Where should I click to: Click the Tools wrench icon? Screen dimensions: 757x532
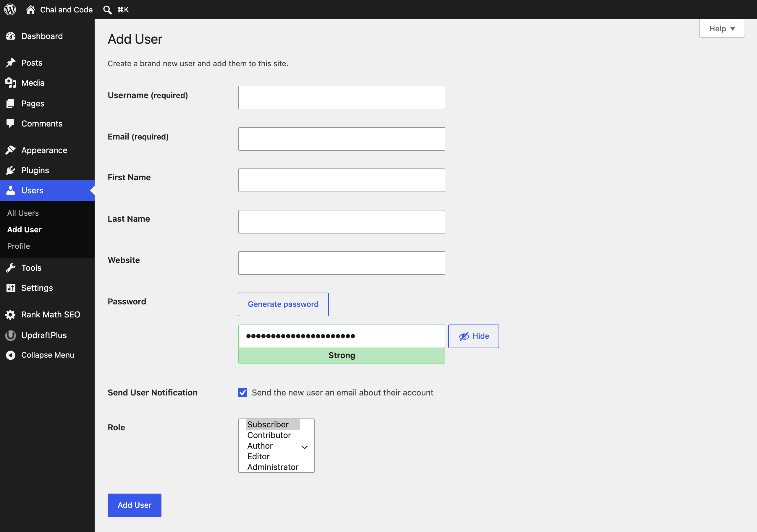(11, 268)
